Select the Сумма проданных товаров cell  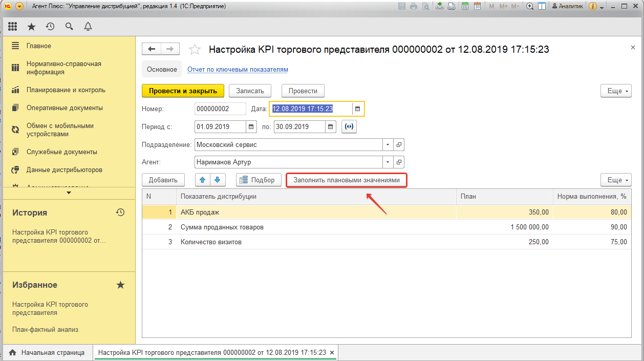316,227
